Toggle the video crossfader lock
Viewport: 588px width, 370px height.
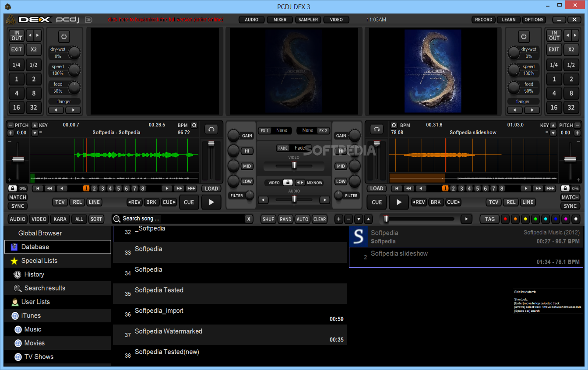tap(288, 182)
